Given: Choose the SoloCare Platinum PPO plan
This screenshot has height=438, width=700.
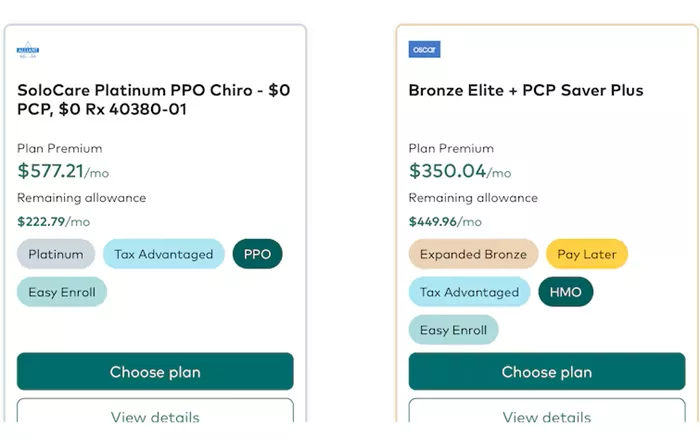Looking at the screenshot, I should 155,371.
